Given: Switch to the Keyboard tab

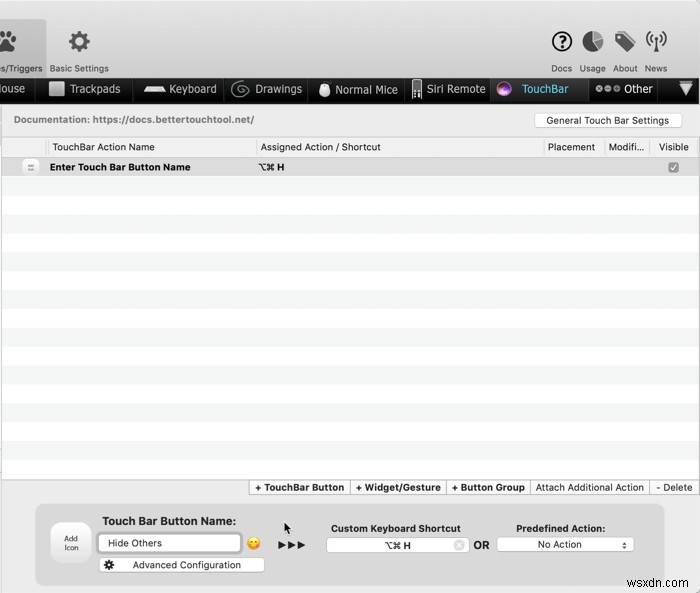Looking at the screenshot, I should 180,89.
